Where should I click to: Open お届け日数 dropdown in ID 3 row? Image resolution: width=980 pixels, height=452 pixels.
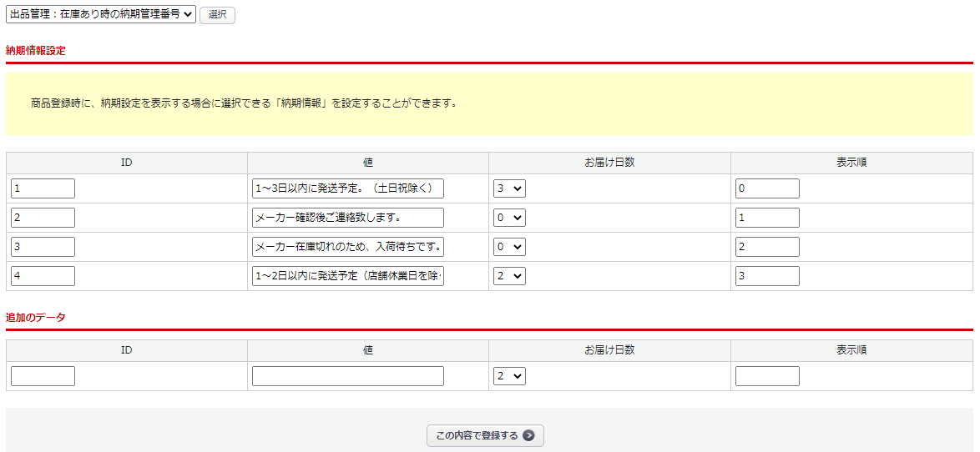(x=509, y=247)
